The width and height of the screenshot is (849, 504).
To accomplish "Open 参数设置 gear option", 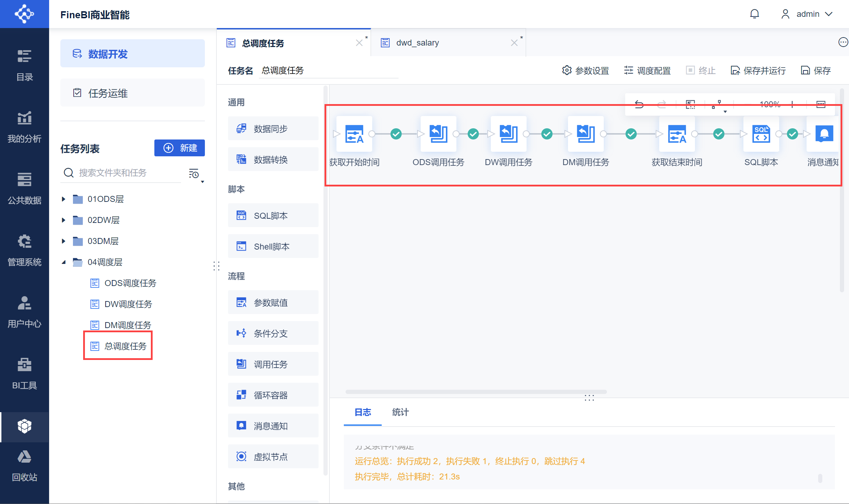I will click(585, 70).
